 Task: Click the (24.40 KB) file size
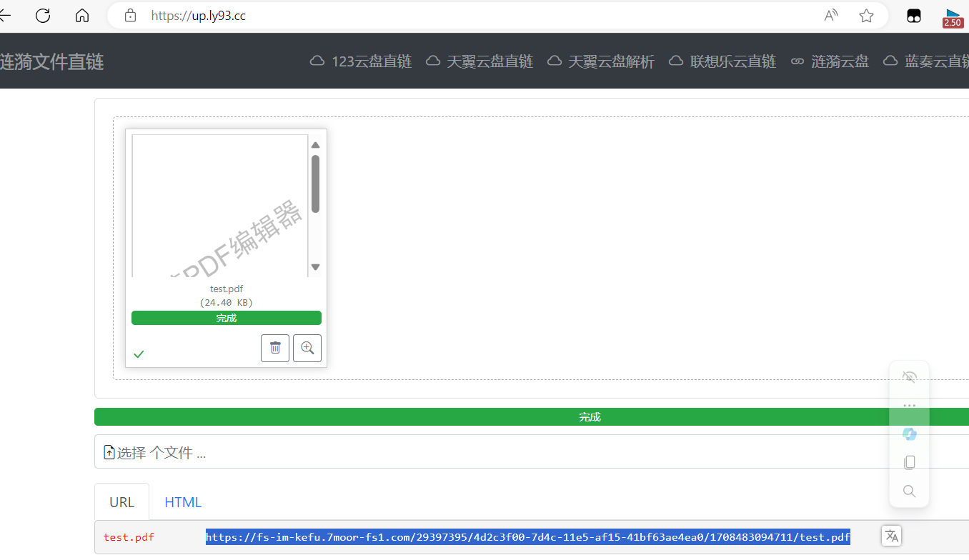pos(227,302)
